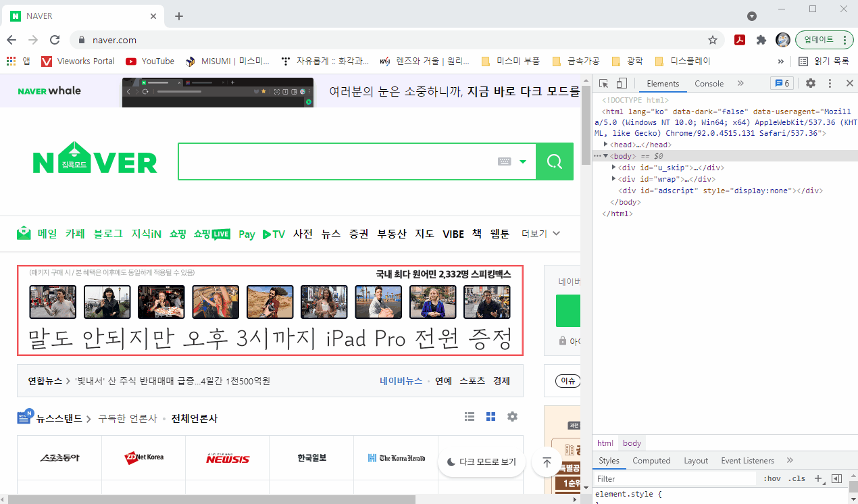Expand the search autocomplete dropdown arrow
Screen dimensions: 858x504
(x=522, y=161)
